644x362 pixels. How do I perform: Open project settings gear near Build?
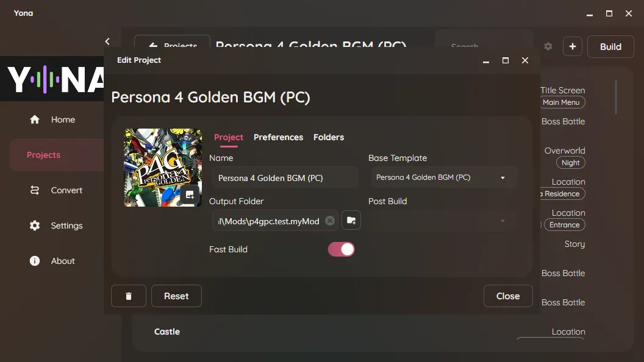pos(548,46)
